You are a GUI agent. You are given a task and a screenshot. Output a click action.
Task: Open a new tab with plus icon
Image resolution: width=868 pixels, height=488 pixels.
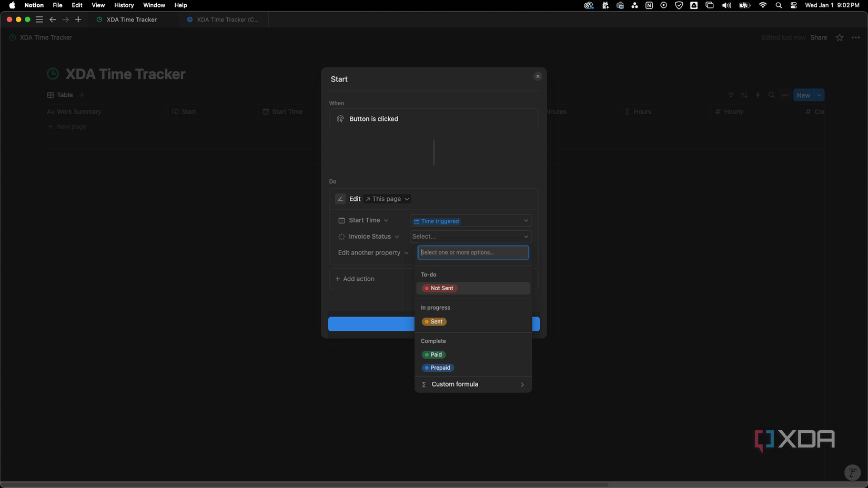point(78,19)
